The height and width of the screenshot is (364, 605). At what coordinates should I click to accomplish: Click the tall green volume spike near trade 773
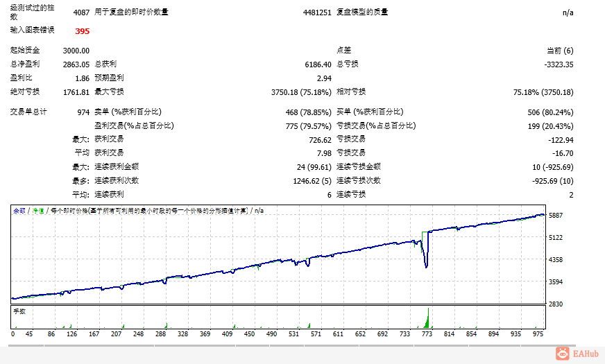click(427, 318)
